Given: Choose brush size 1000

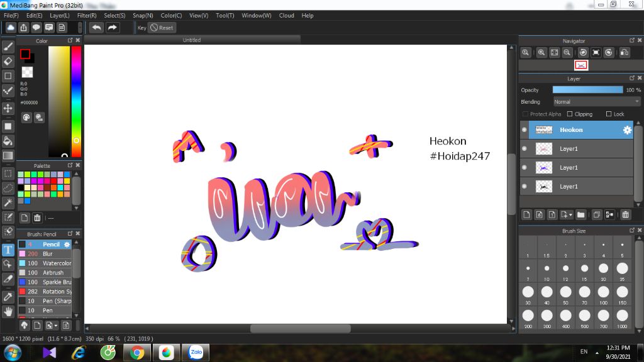Looking at the screenshot, I should 622,318.
